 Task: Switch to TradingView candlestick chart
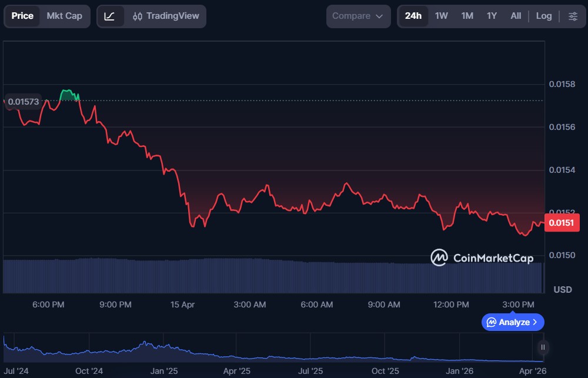(x=166, y=16)
